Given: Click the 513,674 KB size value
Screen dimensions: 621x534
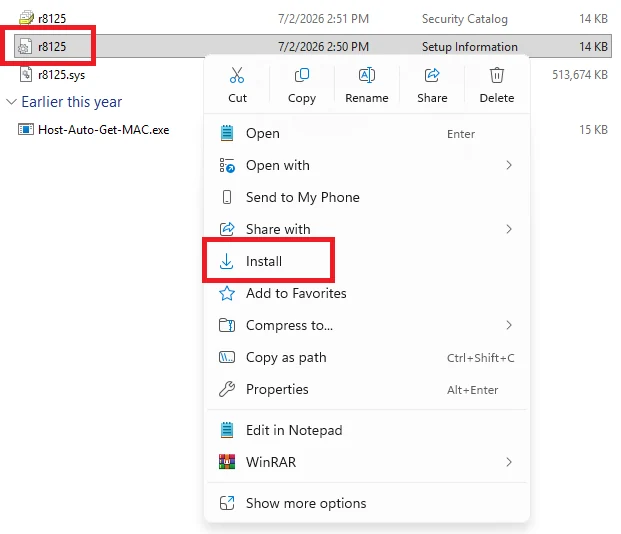Looking at the screenshot, I should (x=580, y=74).
